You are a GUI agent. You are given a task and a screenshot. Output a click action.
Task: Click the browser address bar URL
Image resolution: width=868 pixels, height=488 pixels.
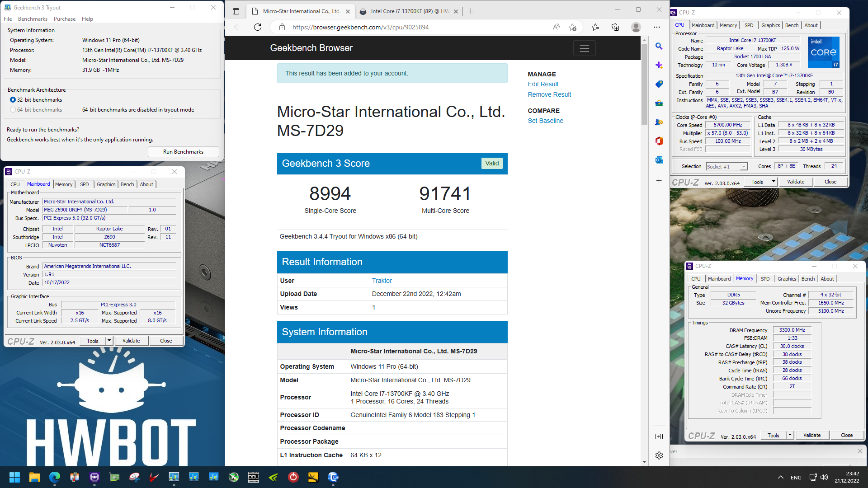click(x=360, y=27)
